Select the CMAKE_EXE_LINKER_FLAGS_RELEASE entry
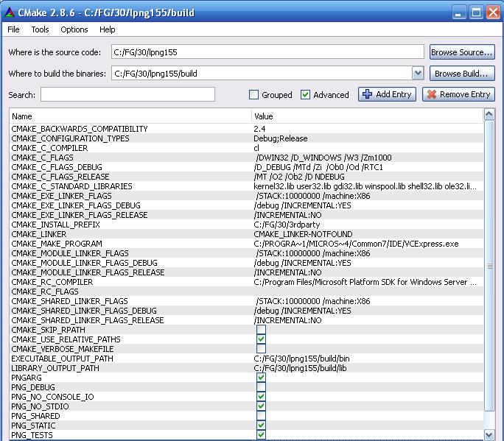This screenshot has height=441, width=504. [x=80, y=215]
